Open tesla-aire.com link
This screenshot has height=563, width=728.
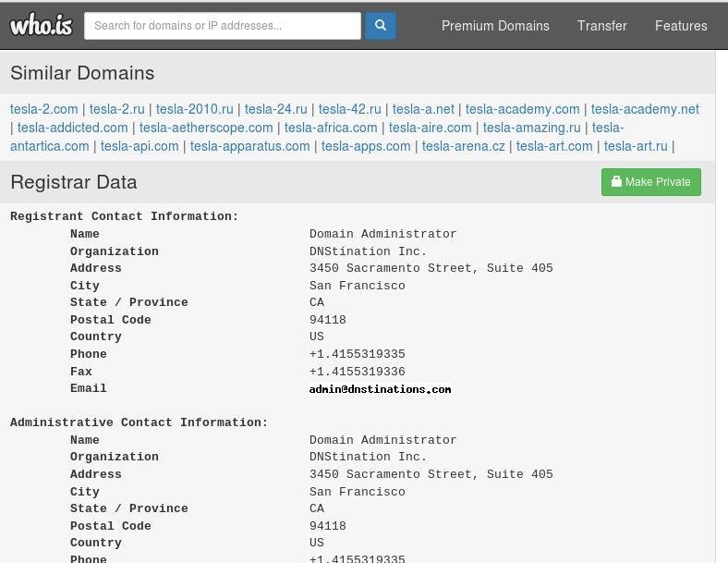tap(430, 128)
